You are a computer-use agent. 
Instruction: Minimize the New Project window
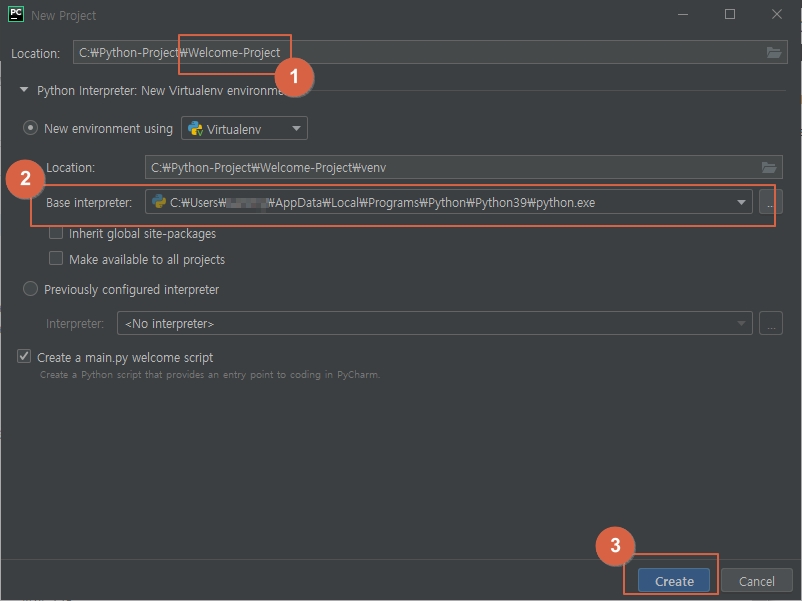click(x=683, y=14)
